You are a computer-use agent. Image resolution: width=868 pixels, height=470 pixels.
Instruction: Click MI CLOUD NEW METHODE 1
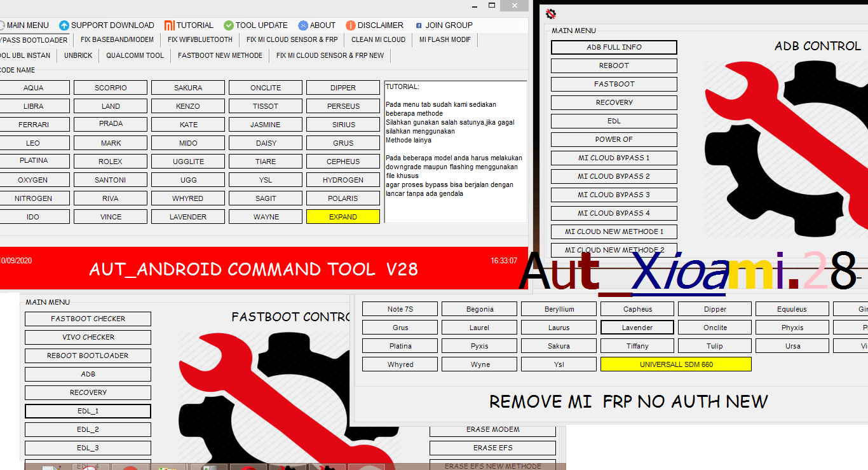point(614,232)
